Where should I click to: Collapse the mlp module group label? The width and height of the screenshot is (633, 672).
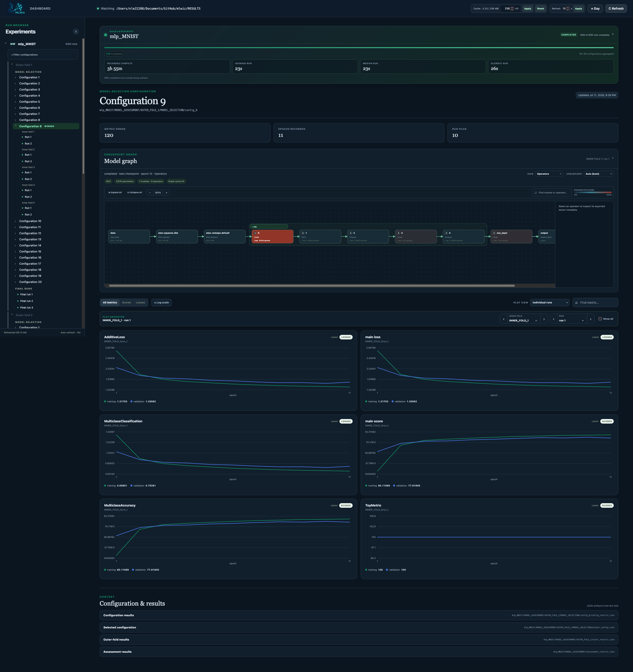[269, 226]
